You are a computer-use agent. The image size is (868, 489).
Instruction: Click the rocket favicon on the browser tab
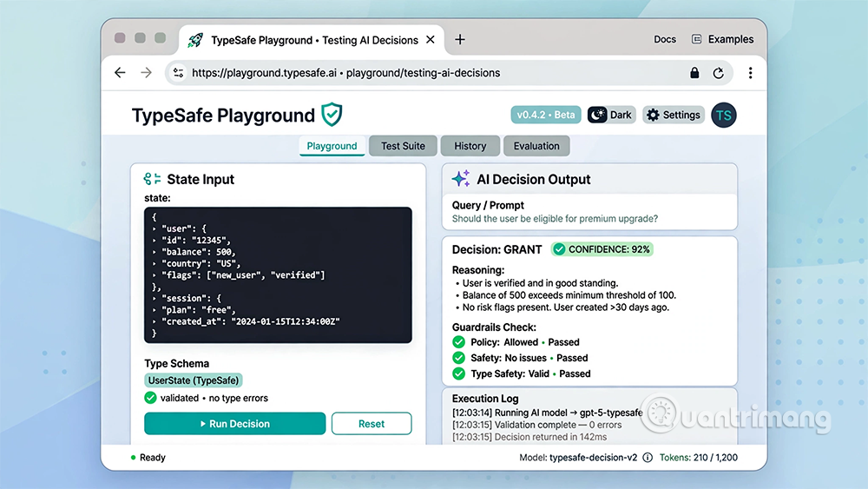click(195, 40)
